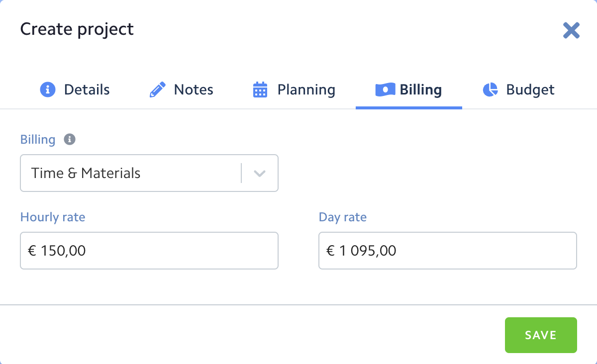Image resolution: width=597 pixels, height=364 pixels.
Task: Click the pencil icon beside Notes
Action: 157,90
